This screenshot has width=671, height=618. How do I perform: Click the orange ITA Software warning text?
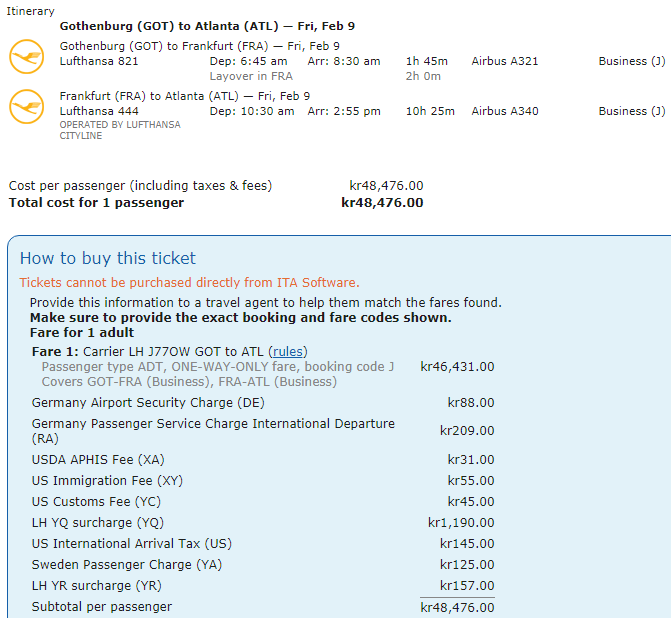189,283
